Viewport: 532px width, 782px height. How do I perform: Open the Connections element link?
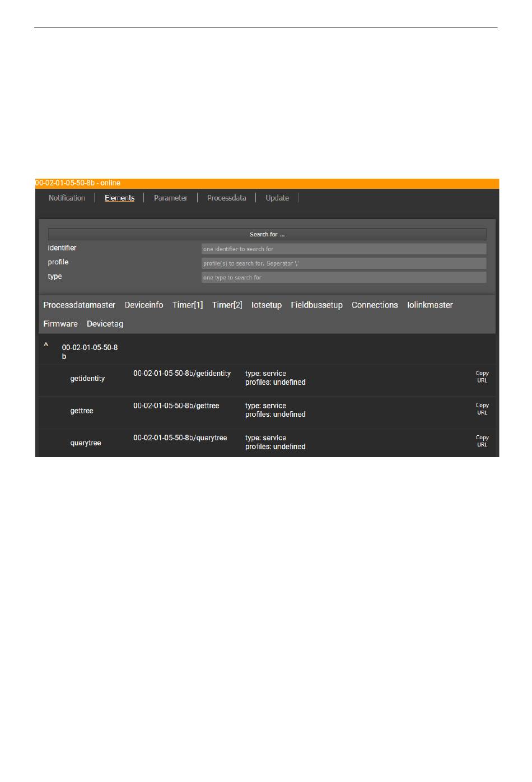coord(375,305)
